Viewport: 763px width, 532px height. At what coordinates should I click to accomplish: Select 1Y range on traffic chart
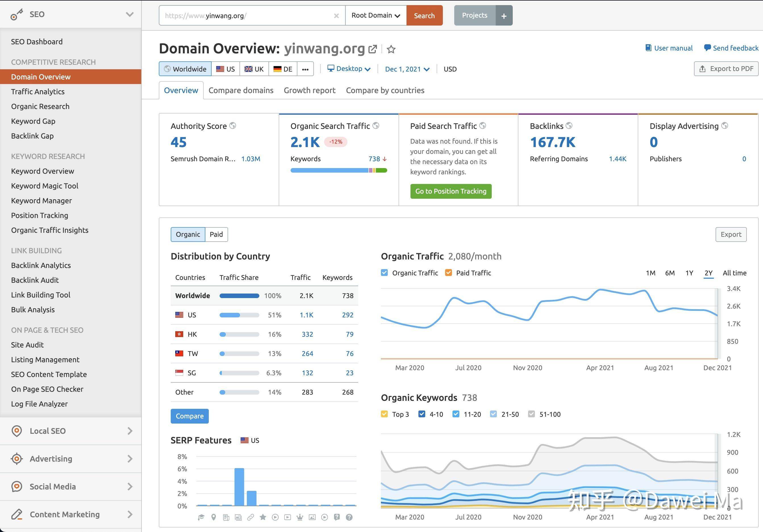[x=689, y=273]
